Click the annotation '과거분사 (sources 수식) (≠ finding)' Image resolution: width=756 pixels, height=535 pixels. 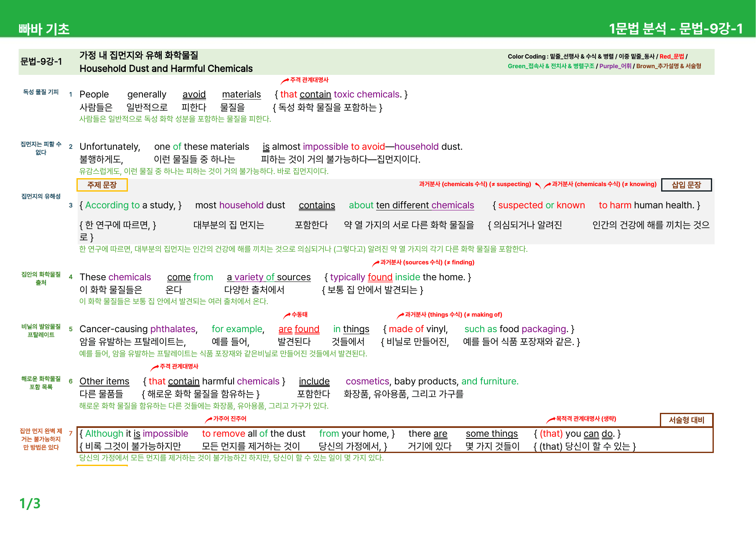click(x=428, y=262)
